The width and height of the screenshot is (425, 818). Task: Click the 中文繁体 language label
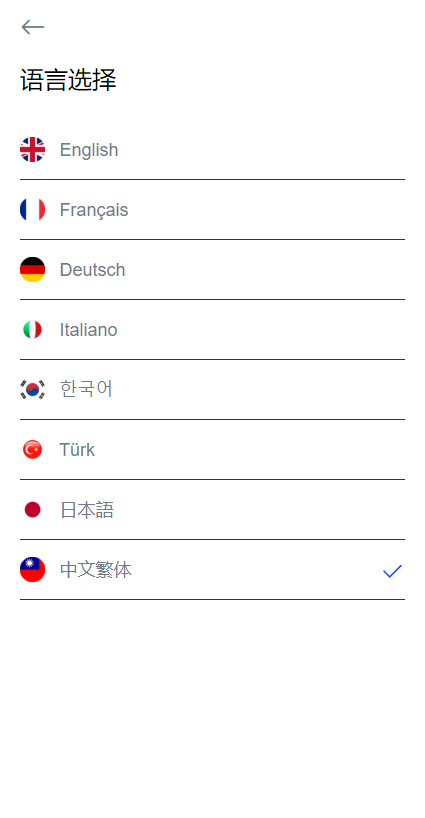96,570
